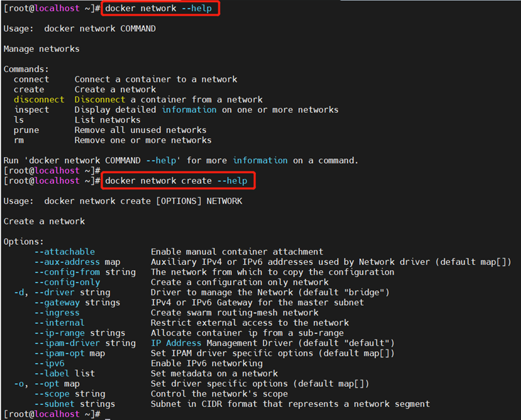This screenshot has width=521, height=420.
Task: Click the '--ipam-driver string' option
Action: [84, 343]
